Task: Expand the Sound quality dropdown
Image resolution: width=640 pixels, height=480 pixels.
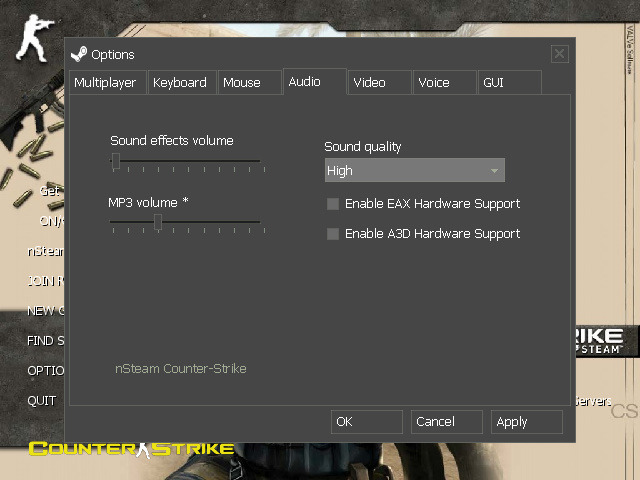Action: pos(414,171)
